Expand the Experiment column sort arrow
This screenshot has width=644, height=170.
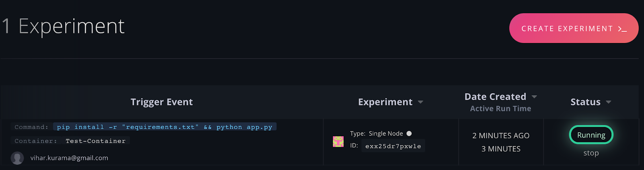click(421, 102)
